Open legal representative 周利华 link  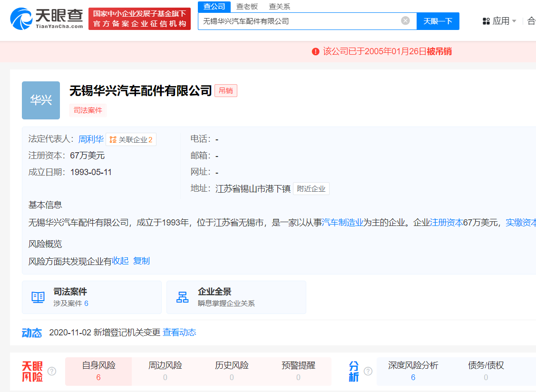[x=91, y=139]
